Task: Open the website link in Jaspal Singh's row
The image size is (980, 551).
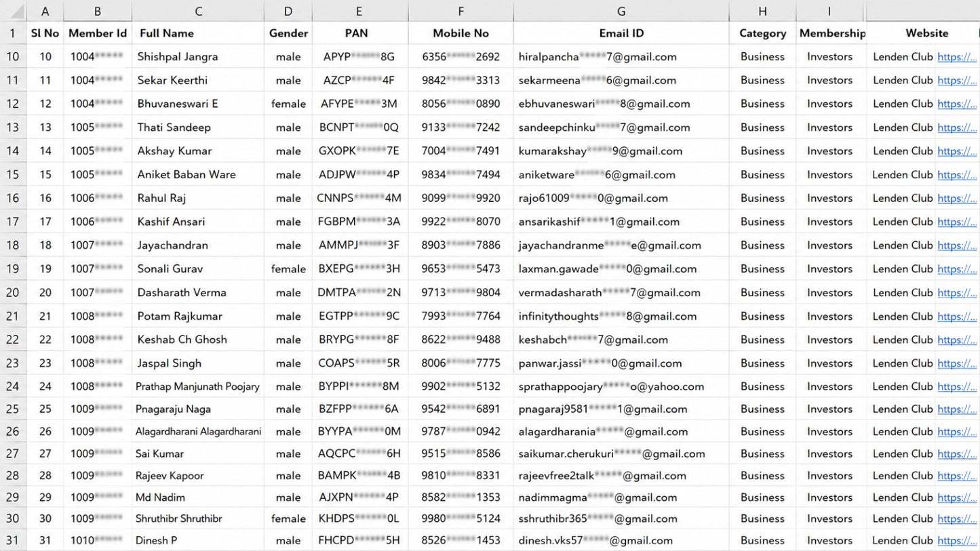Action: tap(957, 363)
